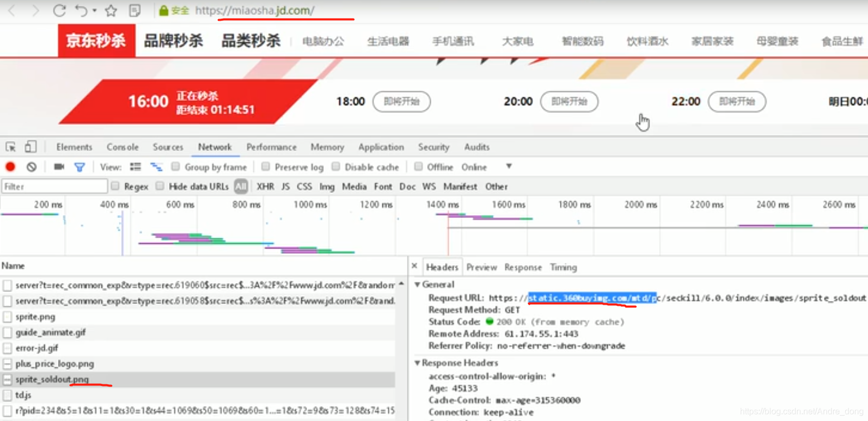Click the capture screenshots camera icon
Image resolution: width=868 pixels, height=421 pixels.
pos(59,167)
